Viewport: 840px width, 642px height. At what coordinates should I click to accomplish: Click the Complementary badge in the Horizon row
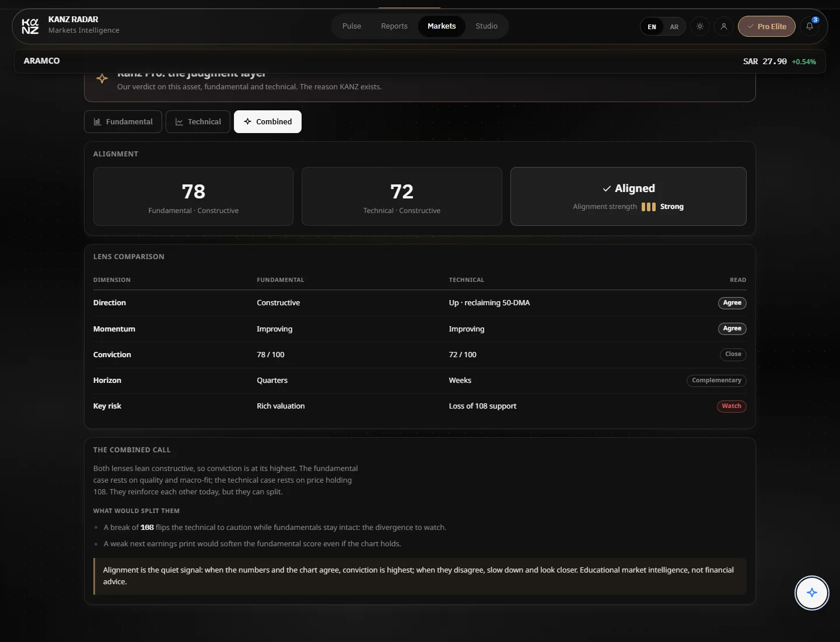716,381
